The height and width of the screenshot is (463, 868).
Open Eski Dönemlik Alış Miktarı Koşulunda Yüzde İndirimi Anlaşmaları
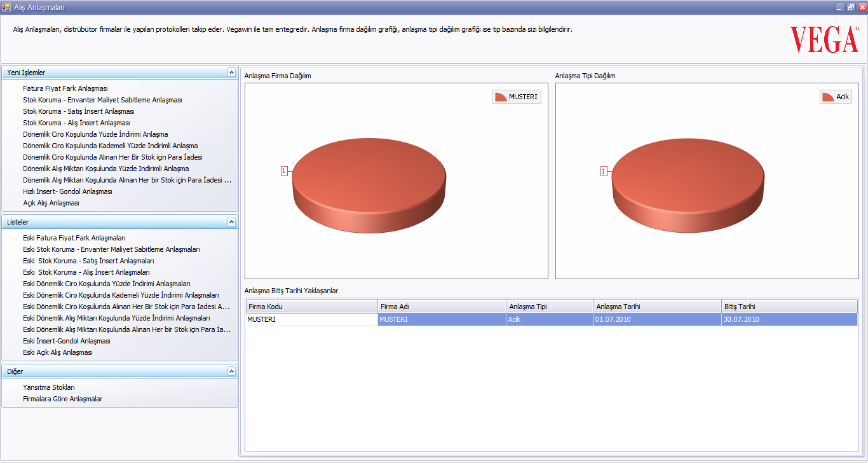(116, 318)
